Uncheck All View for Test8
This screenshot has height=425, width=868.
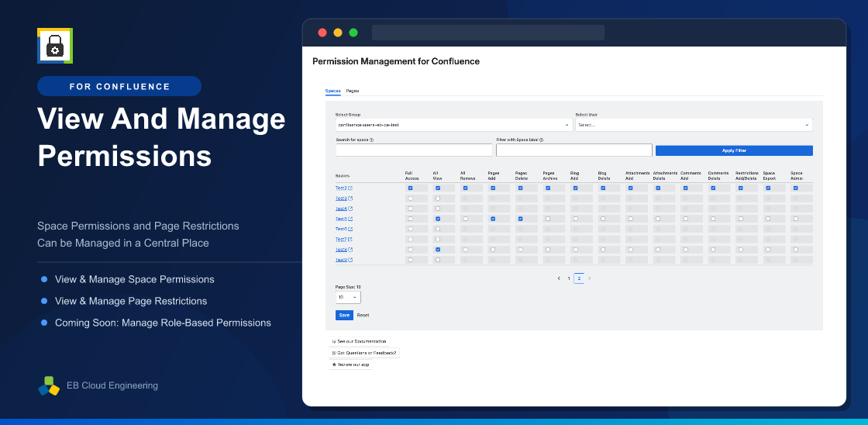tap(438, 250)
